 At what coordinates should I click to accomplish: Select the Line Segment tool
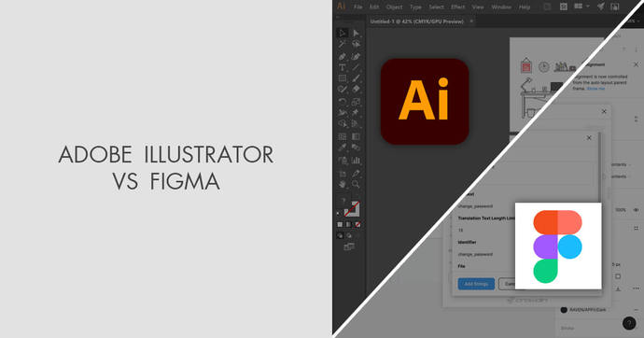356,68
